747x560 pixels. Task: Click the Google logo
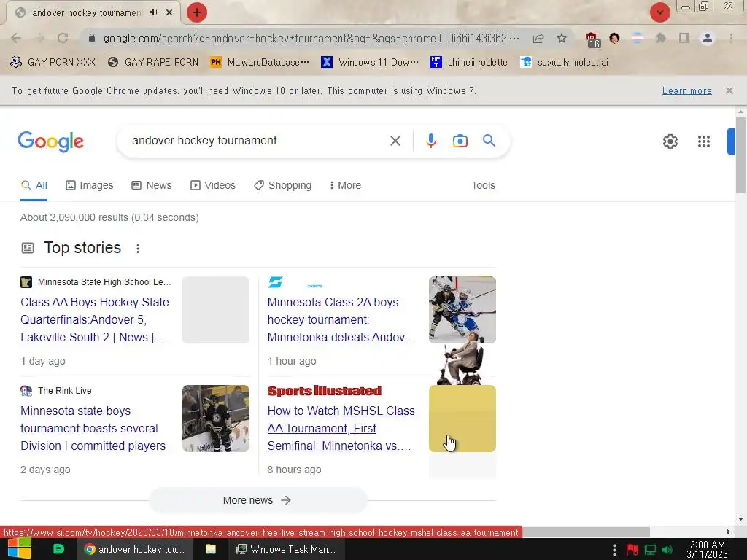(51, 141)
